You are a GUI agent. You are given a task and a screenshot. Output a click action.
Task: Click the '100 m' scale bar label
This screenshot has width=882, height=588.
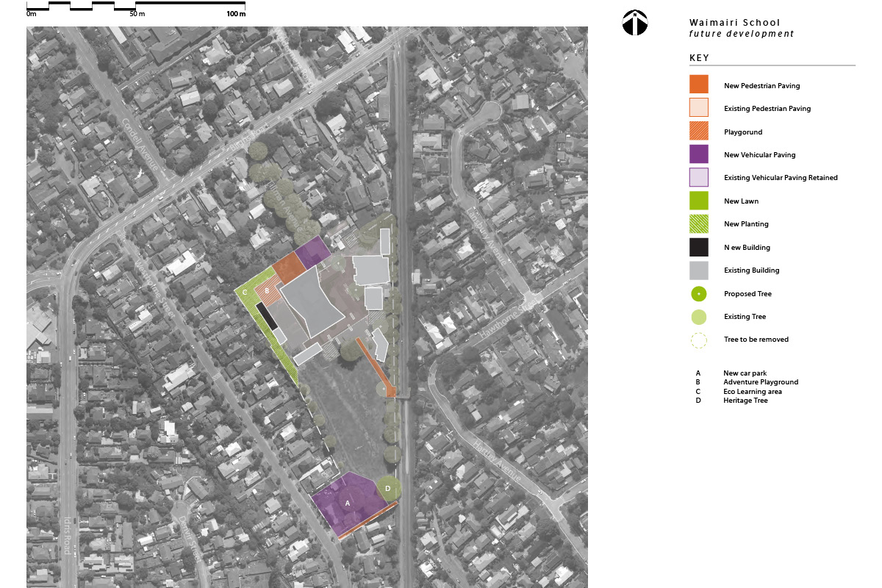click(x=236, y=14)
